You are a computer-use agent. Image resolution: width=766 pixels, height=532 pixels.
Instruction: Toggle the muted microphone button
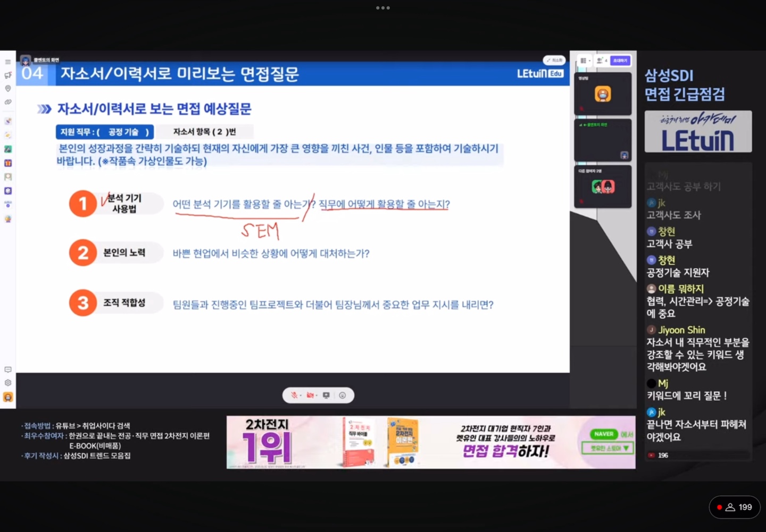[x=294, y=395]
